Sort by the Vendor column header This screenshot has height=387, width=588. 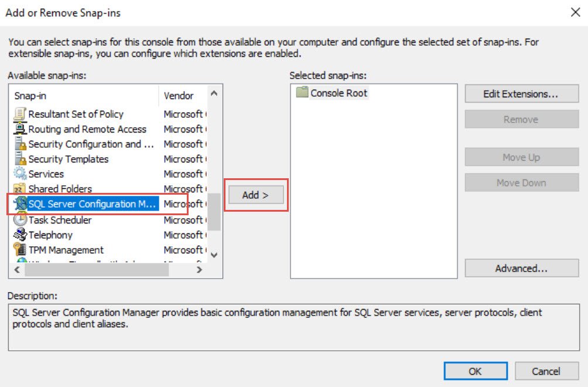[x=183, y=96]
